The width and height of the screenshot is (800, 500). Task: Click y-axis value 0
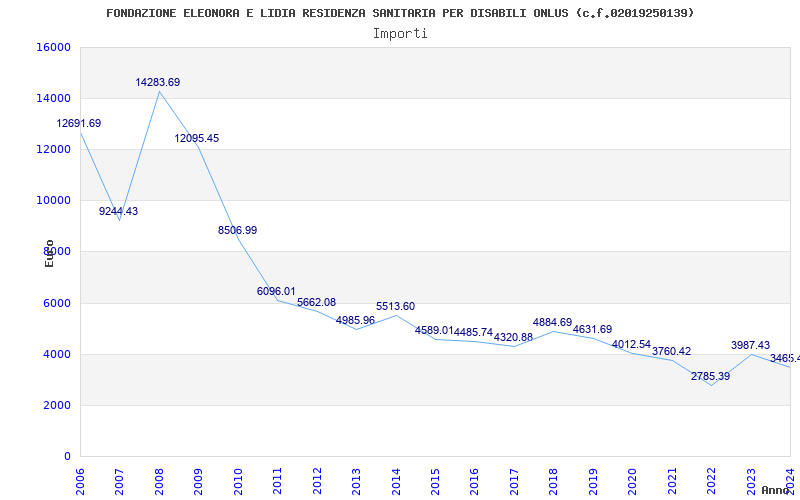pos(67,456)
